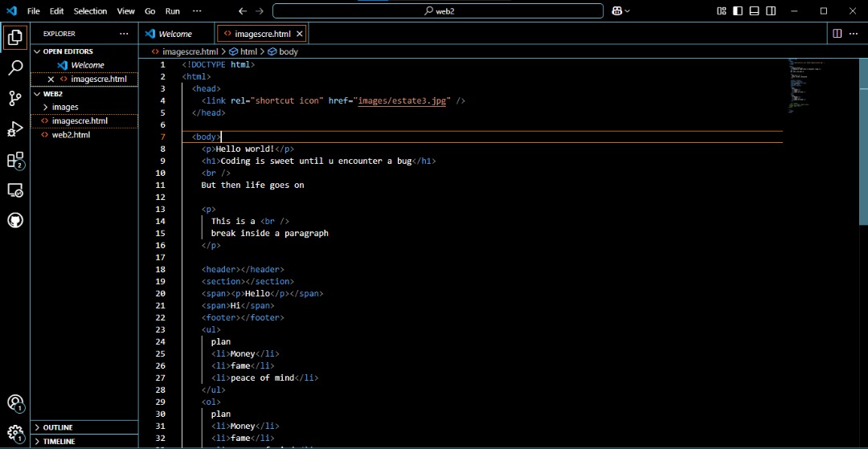Click the 'Hello world!' text on line 8
This screenshot has height=449, width=868.
(x=245, y=149)
